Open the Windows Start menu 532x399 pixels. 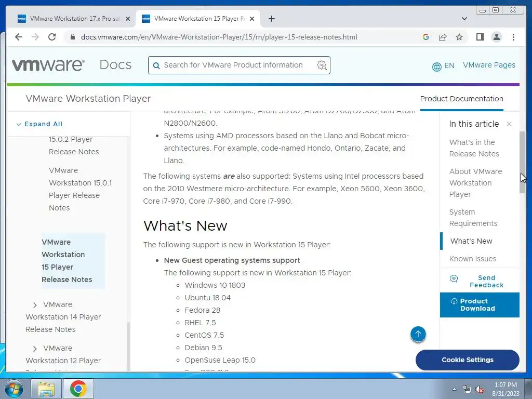(x=13, y=389)
